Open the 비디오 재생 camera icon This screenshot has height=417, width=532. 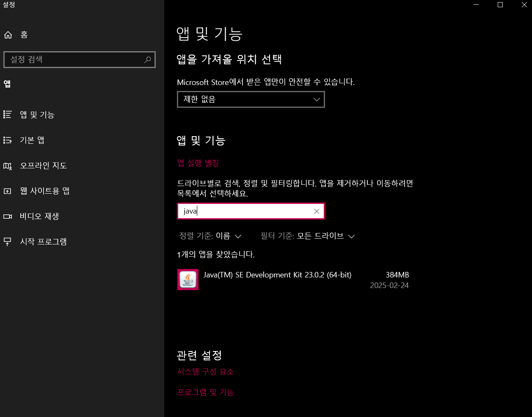(x=8, y=217)
